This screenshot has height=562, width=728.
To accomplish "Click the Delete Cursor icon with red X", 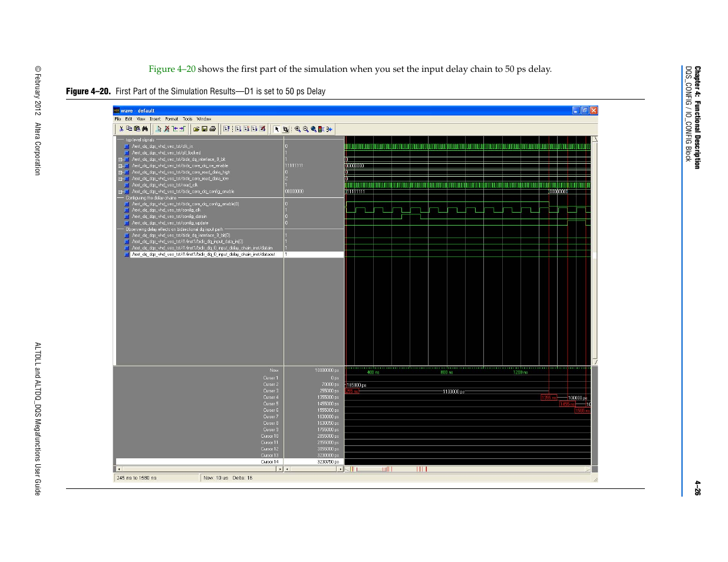I will tap(167, 129).
